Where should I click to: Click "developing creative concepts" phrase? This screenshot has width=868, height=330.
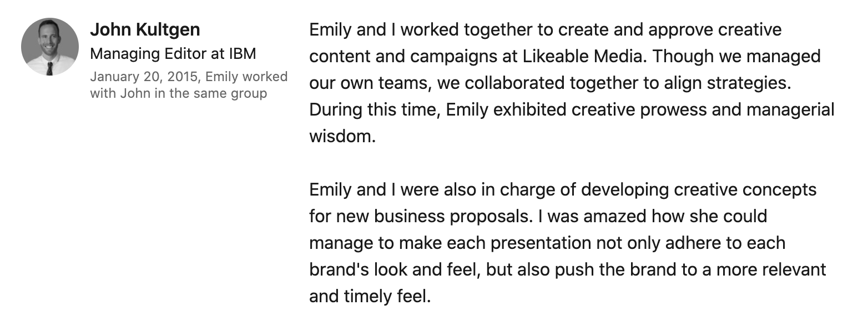pyautogui.click(x=699, y=189)
